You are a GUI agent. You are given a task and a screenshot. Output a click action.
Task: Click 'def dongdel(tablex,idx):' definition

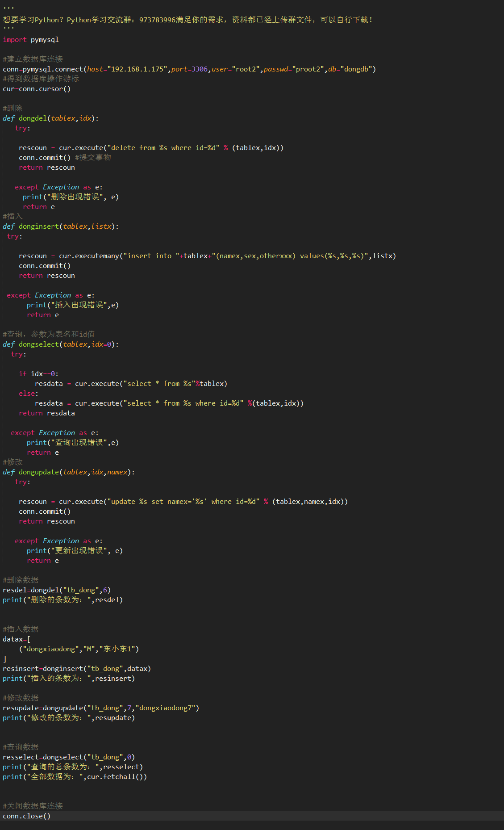pyautogui.click(x=51, y=118)
